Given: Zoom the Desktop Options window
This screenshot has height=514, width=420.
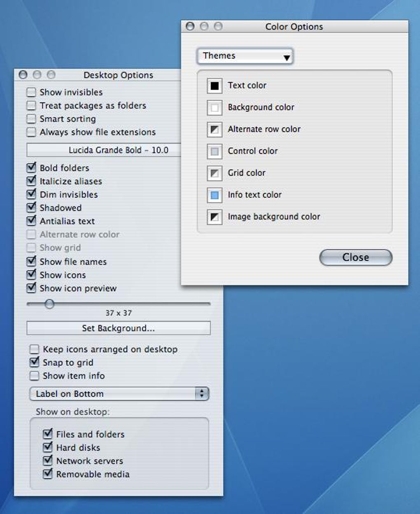Looking at the screenshot, I should tap(51, 75).
